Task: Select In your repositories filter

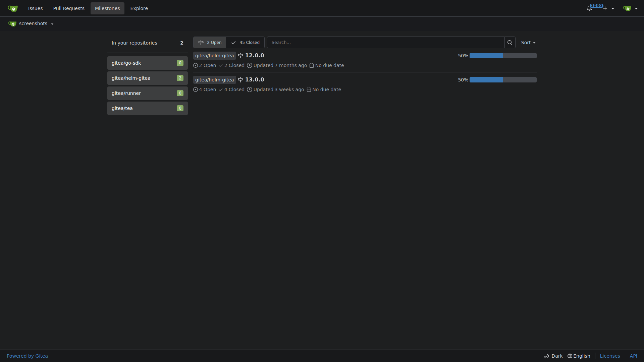Action: click(148, 43)
